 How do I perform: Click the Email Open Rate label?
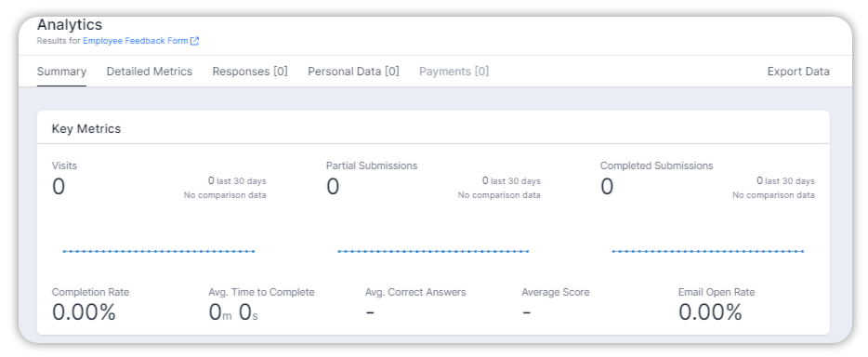[717, 292]
